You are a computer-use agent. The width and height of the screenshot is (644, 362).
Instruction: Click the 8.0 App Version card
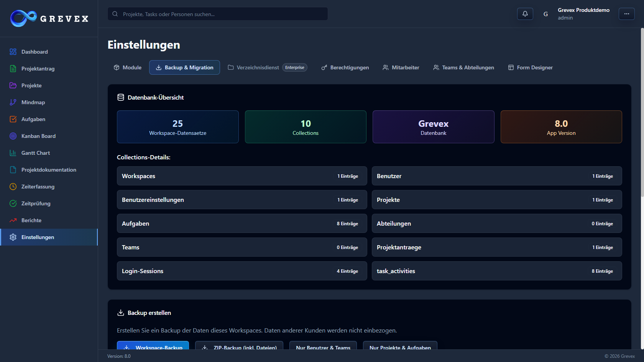[x=561, y=127]
